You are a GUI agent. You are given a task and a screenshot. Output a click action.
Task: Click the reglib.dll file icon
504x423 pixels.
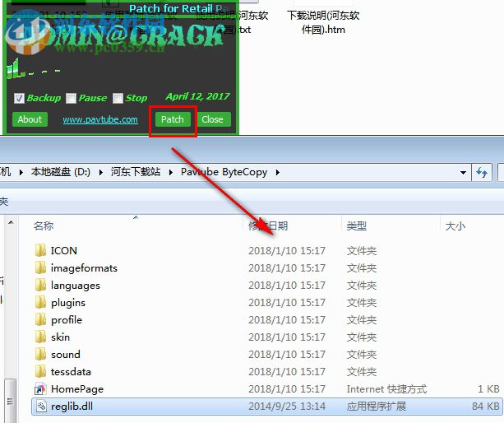click(x=41, y=407)
